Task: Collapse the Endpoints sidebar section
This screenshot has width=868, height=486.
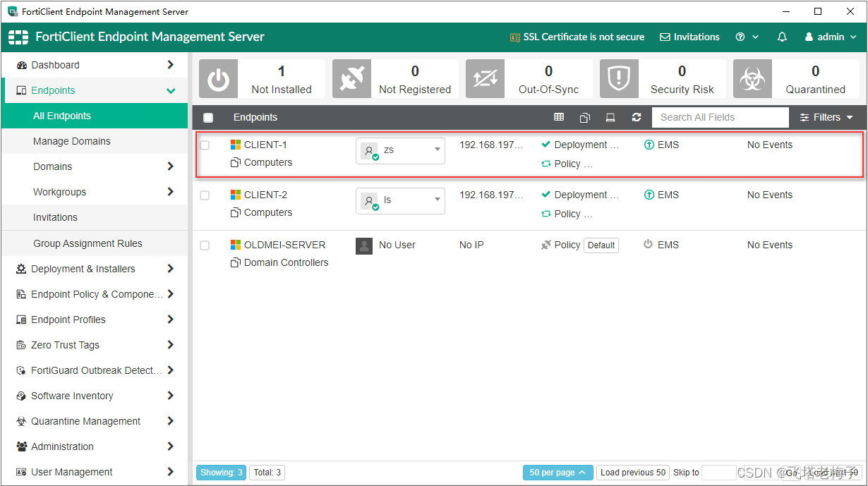Action: pos(171,90)
